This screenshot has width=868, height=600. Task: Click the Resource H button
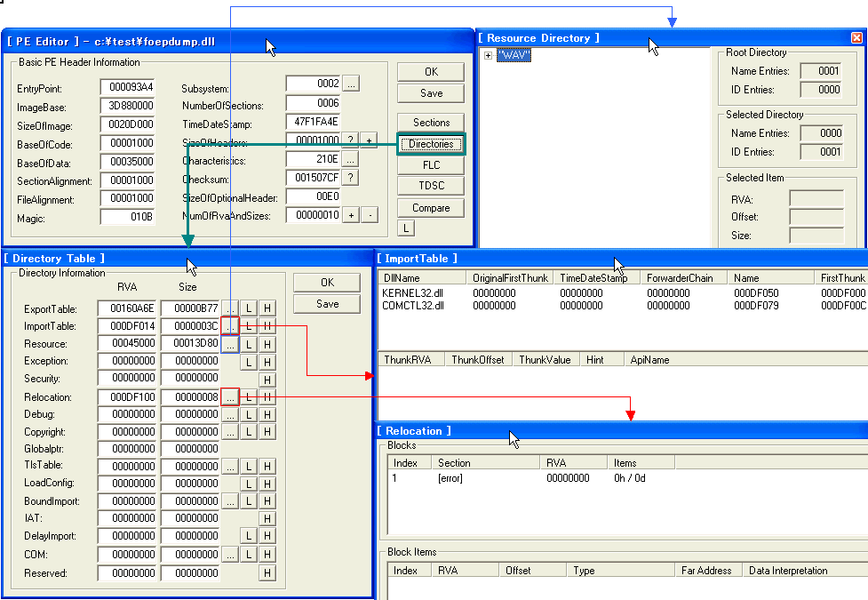[267, 345]
